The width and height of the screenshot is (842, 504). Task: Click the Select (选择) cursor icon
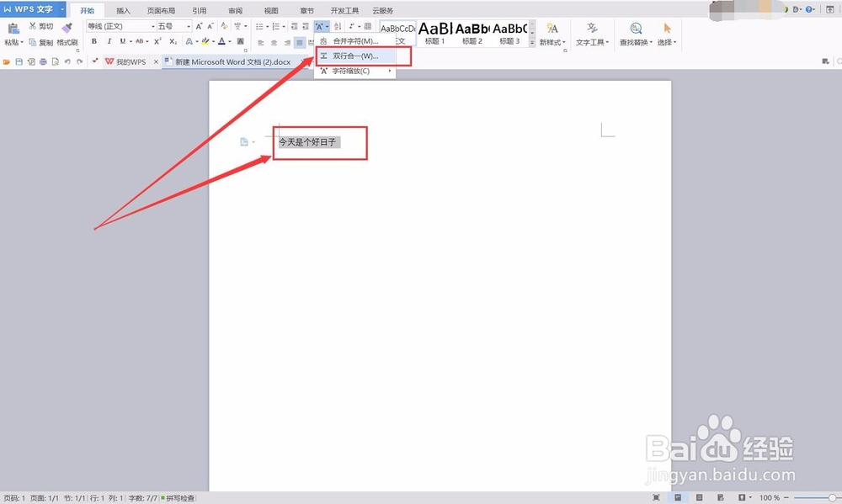667,29
